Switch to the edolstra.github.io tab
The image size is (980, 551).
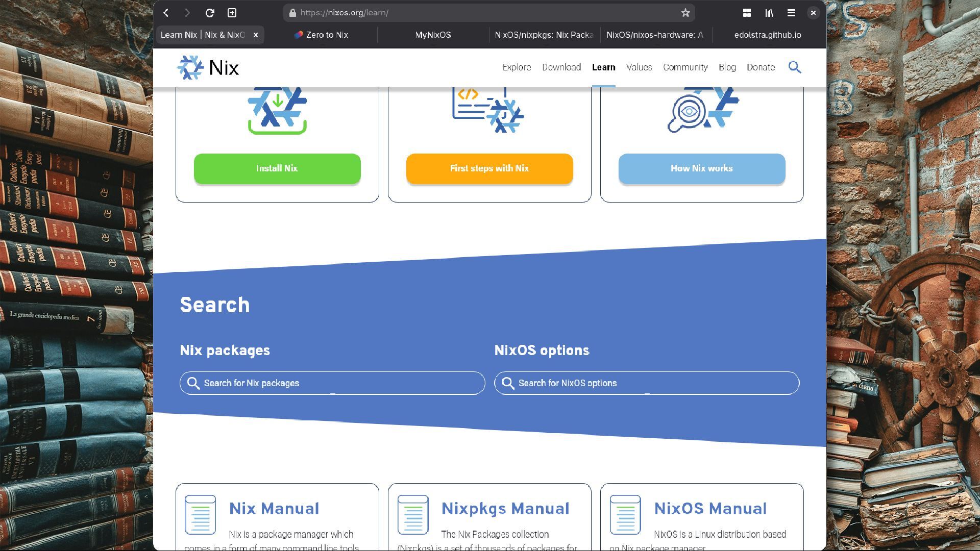coord(768,35)
